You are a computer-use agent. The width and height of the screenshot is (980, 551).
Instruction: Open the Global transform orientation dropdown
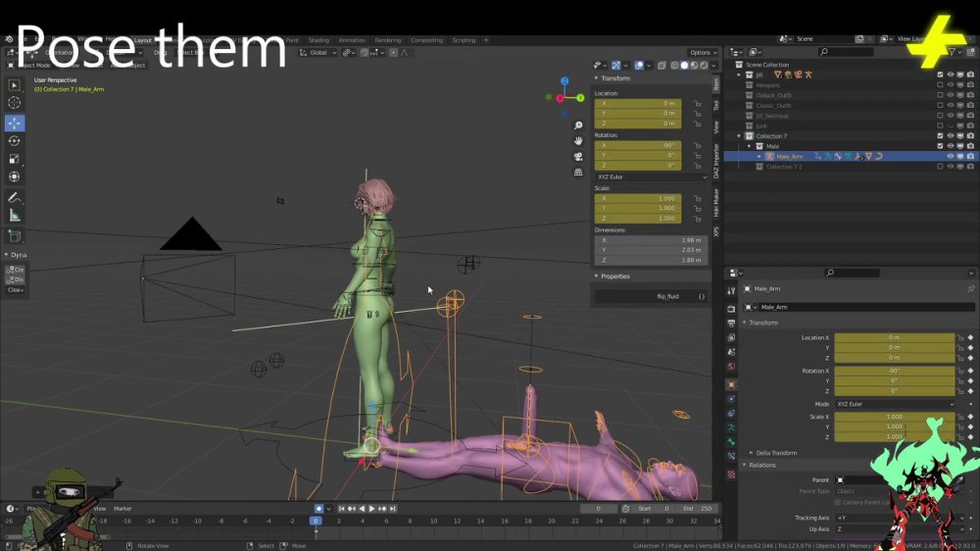[318, 53]
